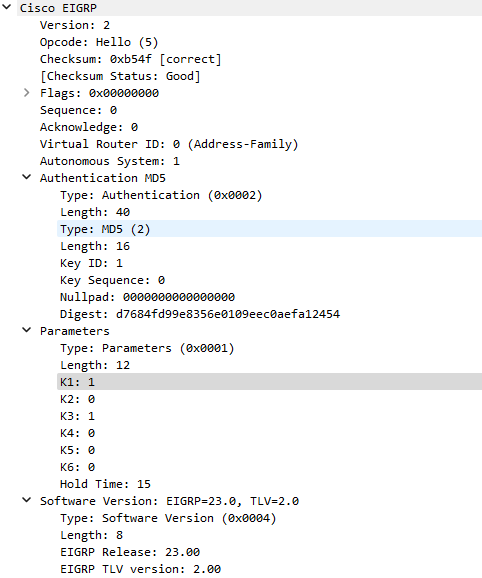The height and width of the screenshot is (578, 482).
Task: Expand the Flags: 0x00000000 node
Action: [27, 93]
